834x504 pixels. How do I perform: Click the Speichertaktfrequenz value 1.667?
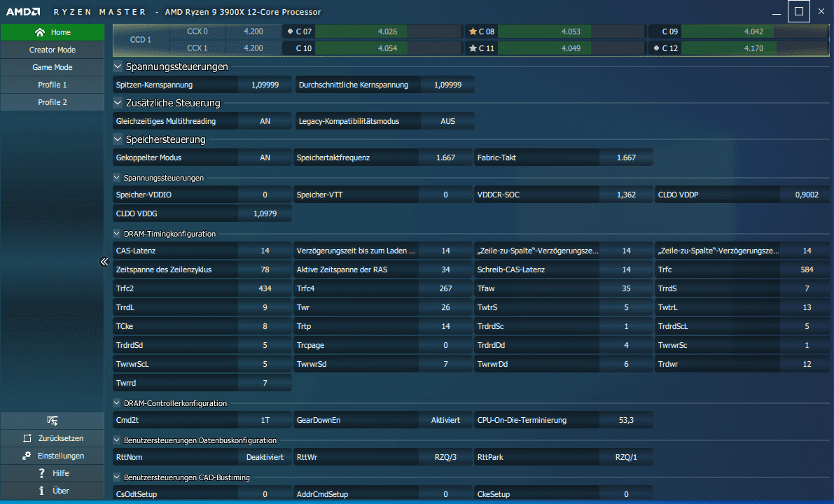tap(445, 157)
